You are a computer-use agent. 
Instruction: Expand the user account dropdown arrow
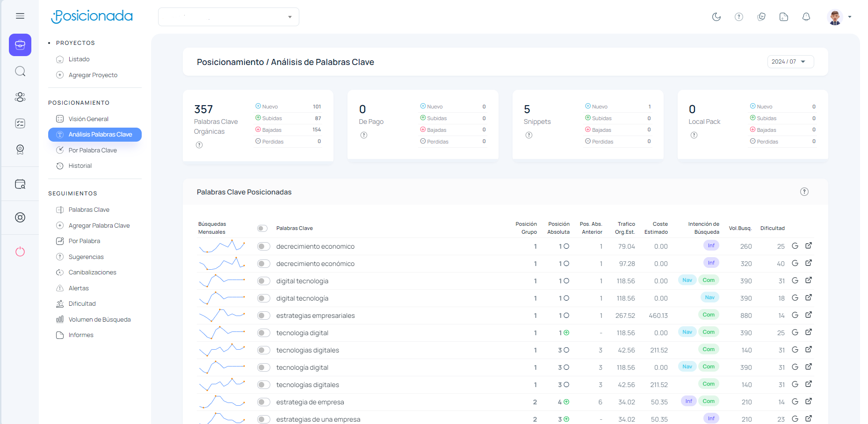(x=850, y=17)
